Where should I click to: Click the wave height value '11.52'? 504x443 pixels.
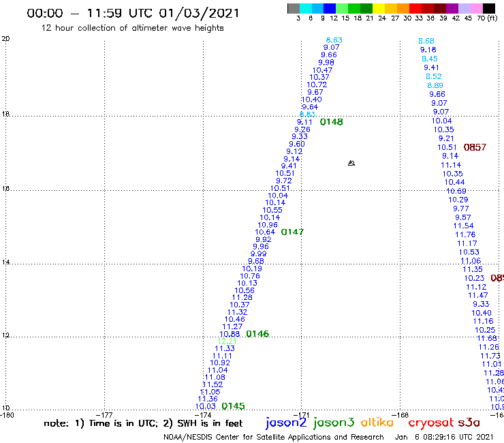212,384
